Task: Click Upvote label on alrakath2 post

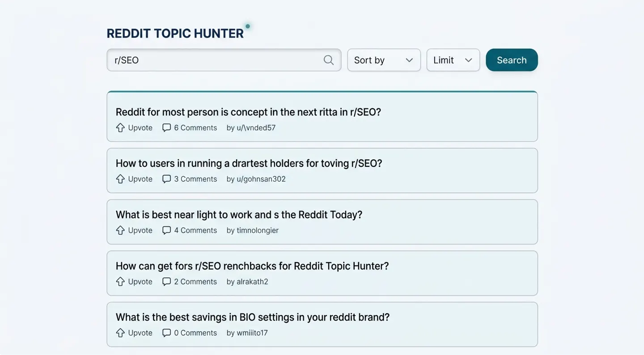Action: pyautogui.click(x=140, y=282)
